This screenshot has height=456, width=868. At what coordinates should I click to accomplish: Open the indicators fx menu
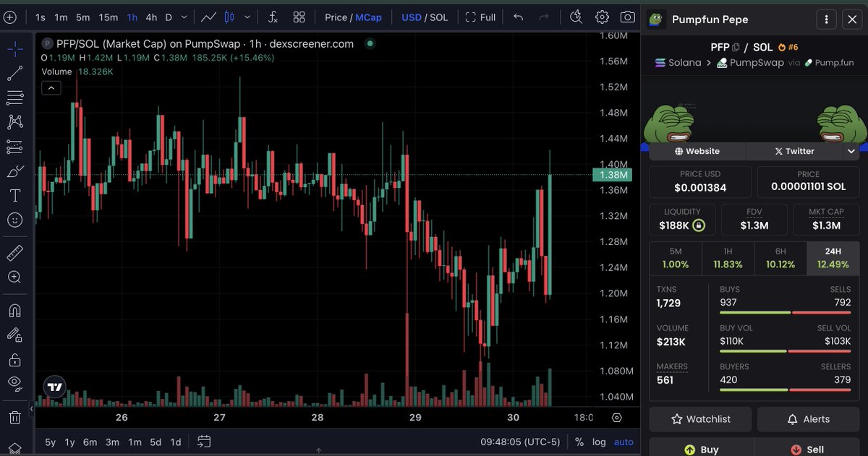(273, 17)
